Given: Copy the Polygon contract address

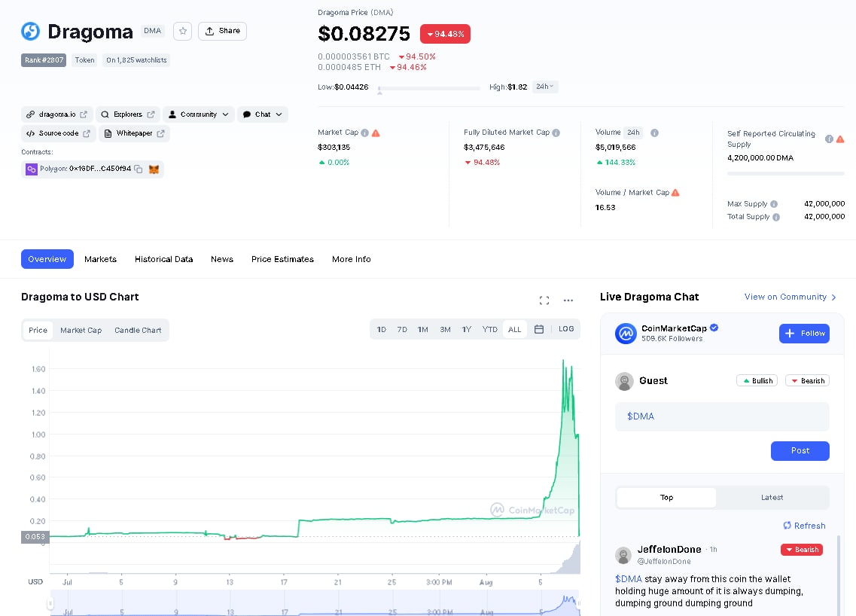Looking at the screenshot, I should tap(139, 169).
